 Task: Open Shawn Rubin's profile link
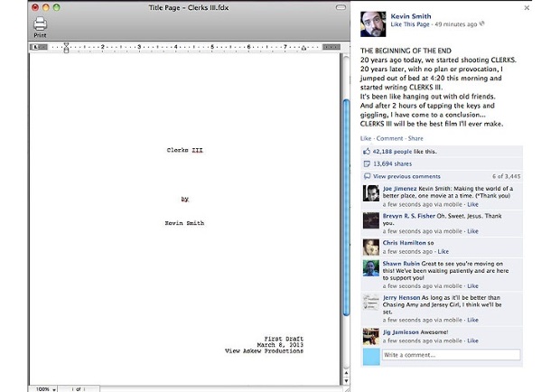(x=401, y=264)
